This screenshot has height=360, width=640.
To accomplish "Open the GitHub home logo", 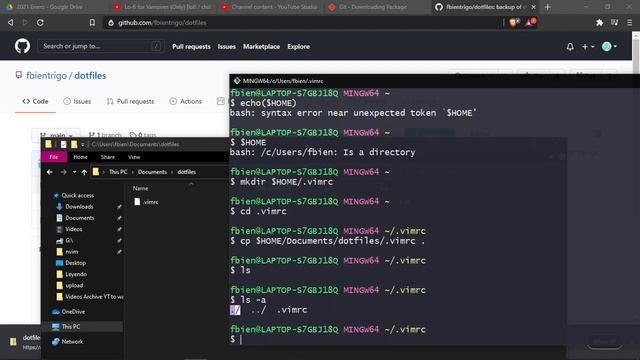I will click(x=22, y=46).
